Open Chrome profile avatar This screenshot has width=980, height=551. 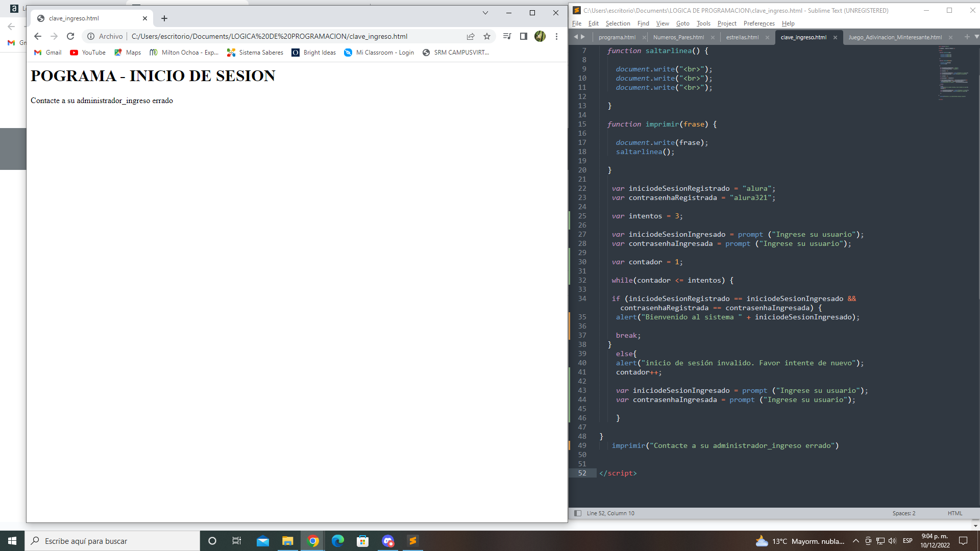[540, 36]
